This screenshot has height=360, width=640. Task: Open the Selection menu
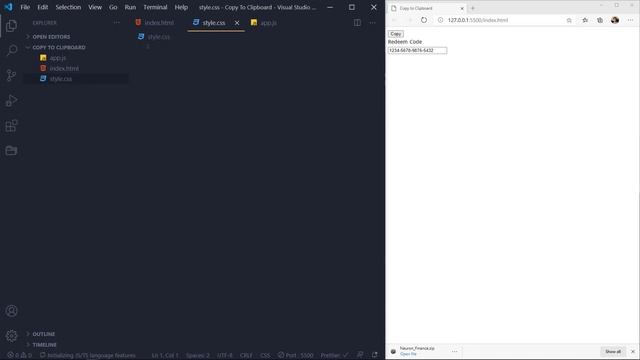point(68,7)
